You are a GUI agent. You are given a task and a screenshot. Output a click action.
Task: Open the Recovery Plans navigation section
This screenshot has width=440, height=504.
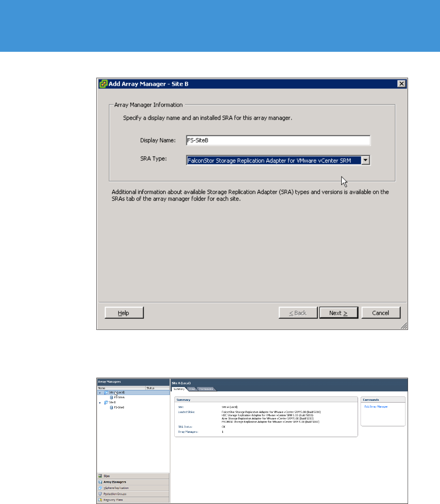point(133,500)
